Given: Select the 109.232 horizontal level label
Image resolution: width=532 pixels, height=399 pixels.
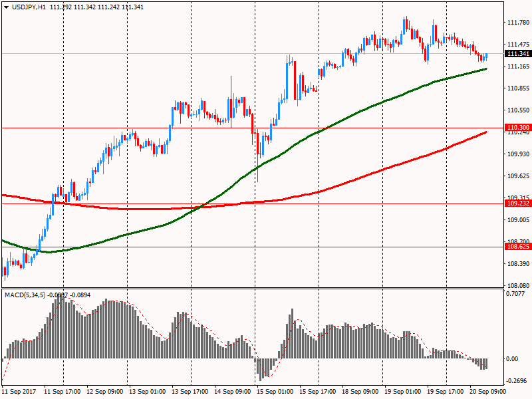Looking at the screenshot, I should pyautogui.click(x=518, y=203).
